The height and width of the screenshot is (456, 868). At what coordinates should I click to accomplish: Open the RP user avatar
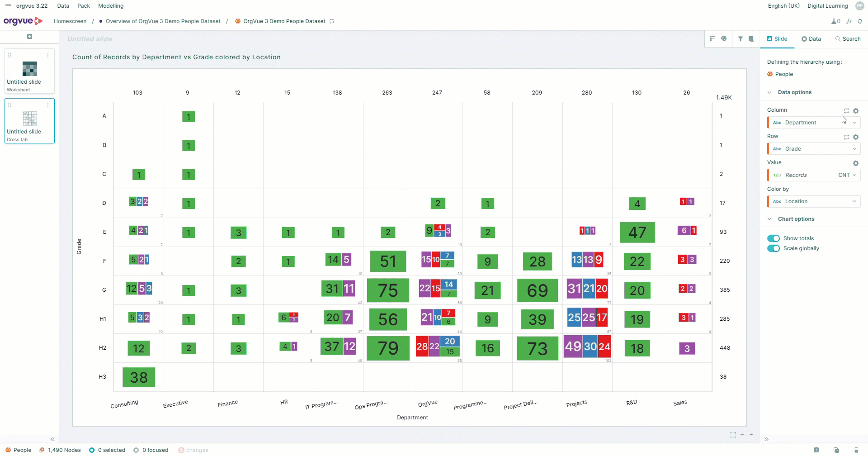click(x=859, y=6)
